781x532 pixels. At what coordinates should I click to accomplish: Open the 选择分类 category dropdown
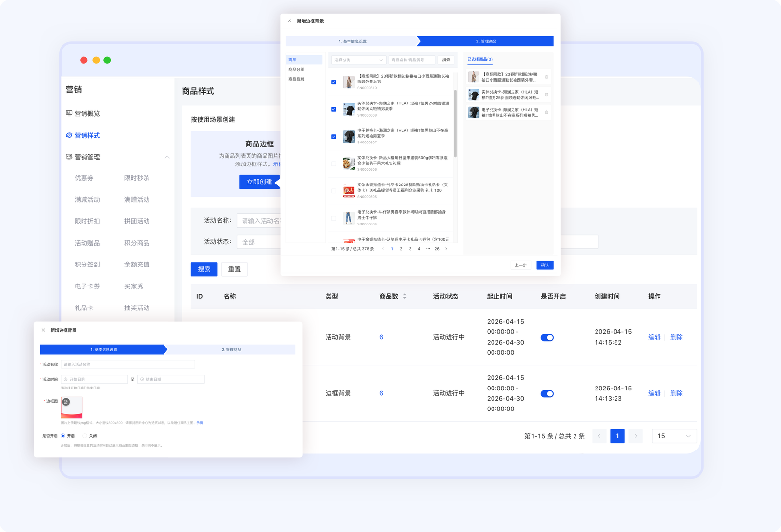pos(358,60)
